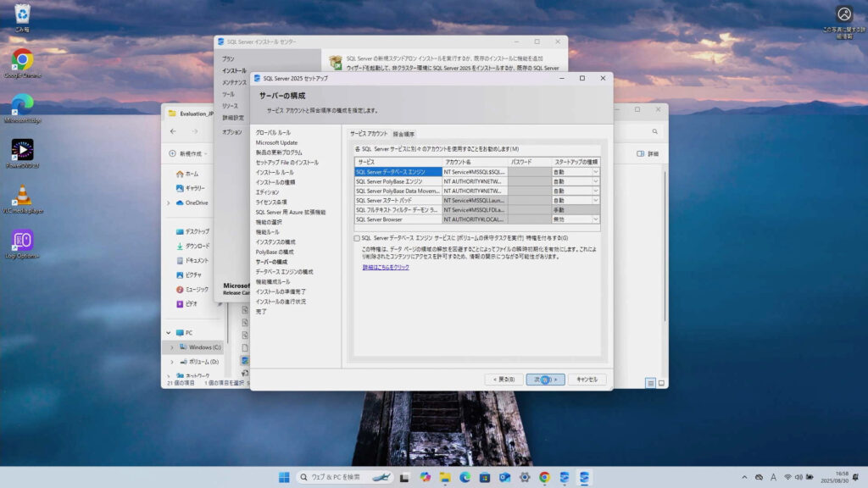Open the Microsoft Edge desktop shortcut
Screen dimensions: 868x488
(22, 108)
